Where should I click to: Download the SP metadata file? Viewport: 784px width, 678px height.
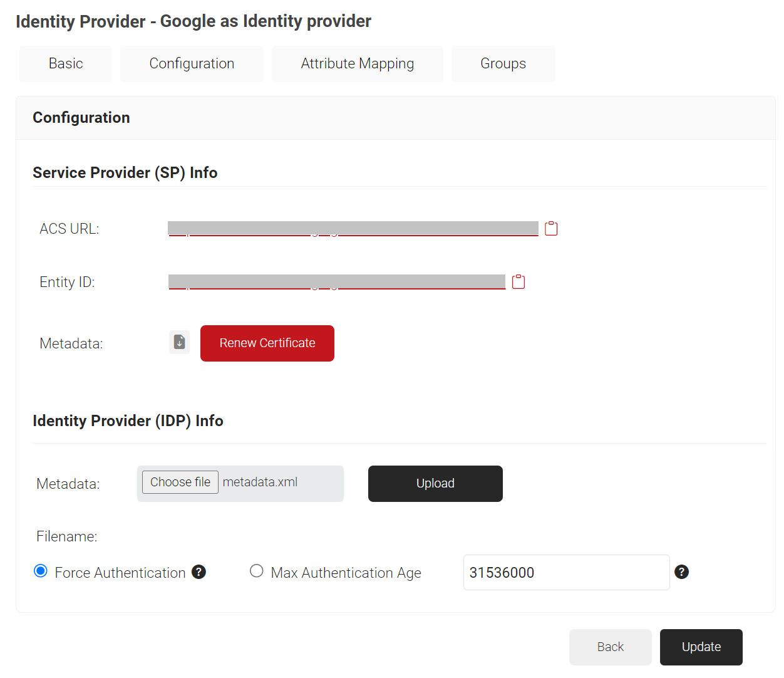(179, 343)
